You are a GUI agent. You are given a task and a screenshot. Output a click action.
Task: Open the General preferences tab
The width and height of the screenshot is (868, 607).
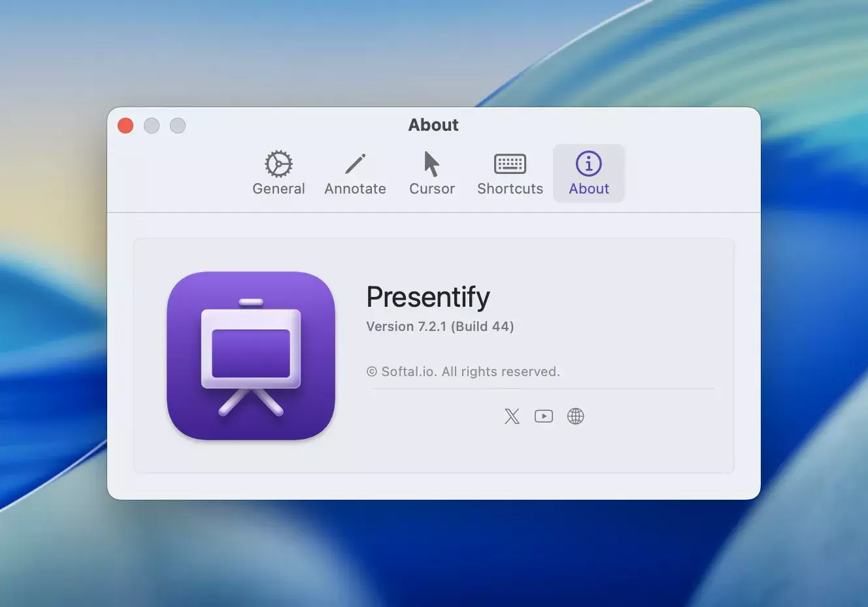click(x=278, y=173)
